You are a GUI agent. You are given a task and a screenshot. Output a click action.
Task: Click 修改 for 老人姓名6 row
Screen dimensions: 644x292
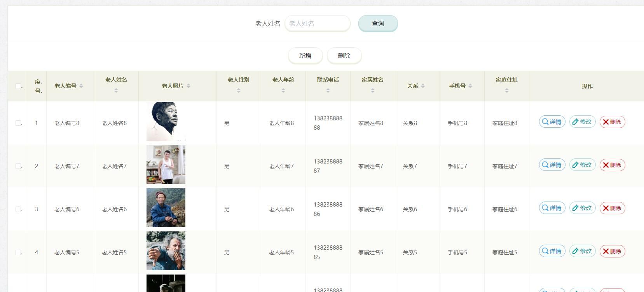[x=582, y=208]
